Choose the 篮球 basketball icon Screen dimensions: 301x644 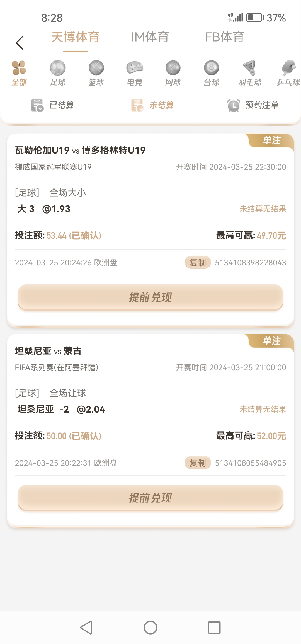(96, 68)
